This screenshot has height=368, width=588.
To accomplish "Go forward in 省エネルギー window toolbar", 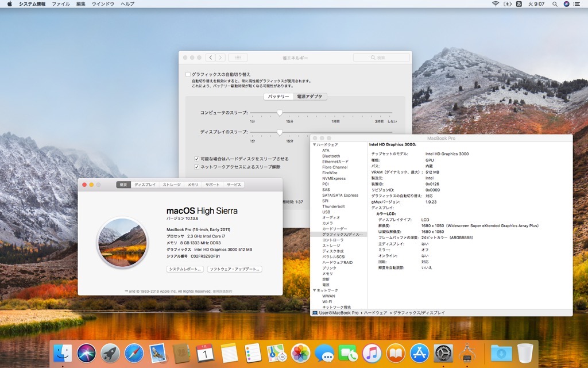I will pyautogui.click(x=220, y=57).
